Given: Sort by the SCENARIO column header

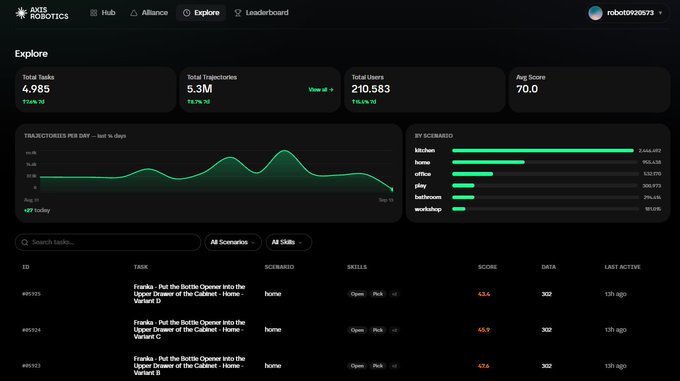Looking at the screenshot, I should point(279,267).
